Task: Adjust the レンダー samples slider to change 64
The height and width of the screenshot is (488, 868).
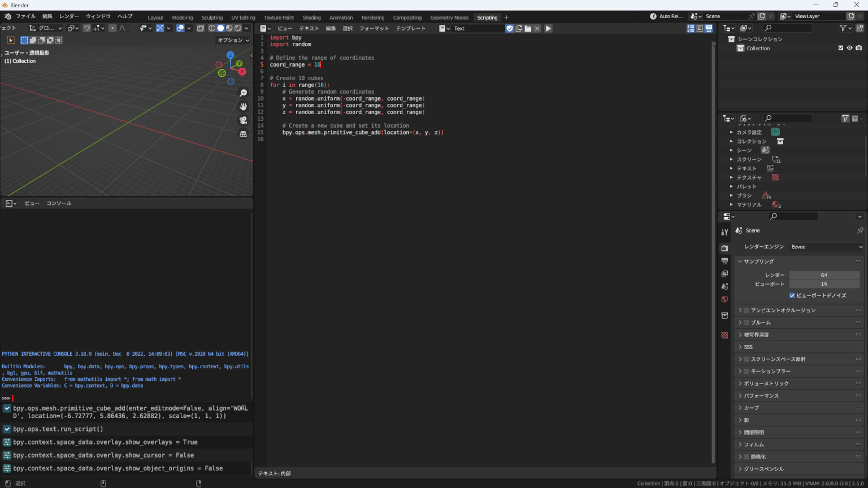Action: pyautogui.click(x=824, y=274)
